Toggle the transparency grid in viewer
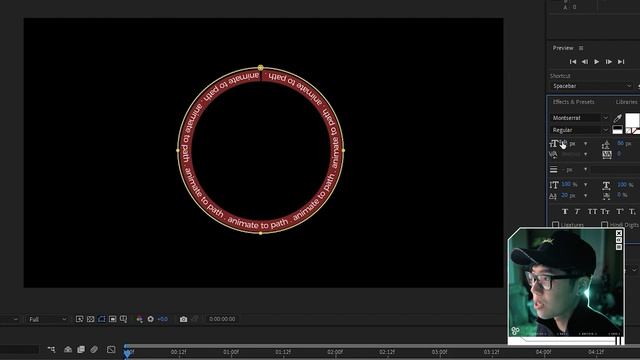The height and width of the screenshot is (360, 640). 91,319
